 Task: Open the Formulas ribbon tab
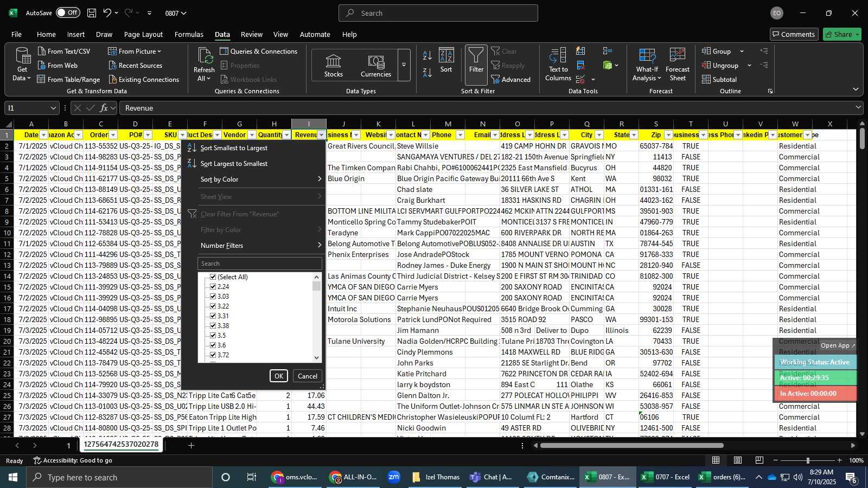pyautogui.click(x=189, y=34)
